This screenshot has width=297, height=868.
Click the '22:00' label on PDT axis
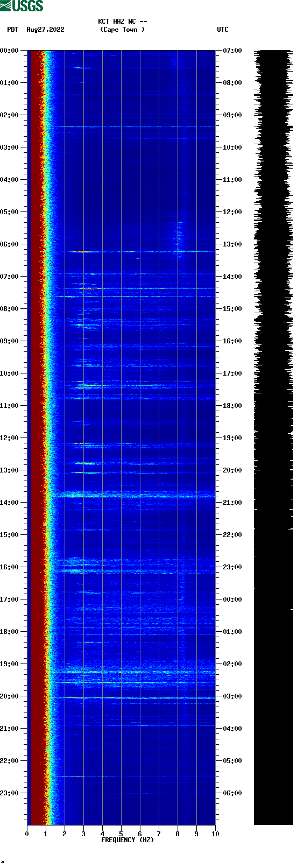point(10,761)
